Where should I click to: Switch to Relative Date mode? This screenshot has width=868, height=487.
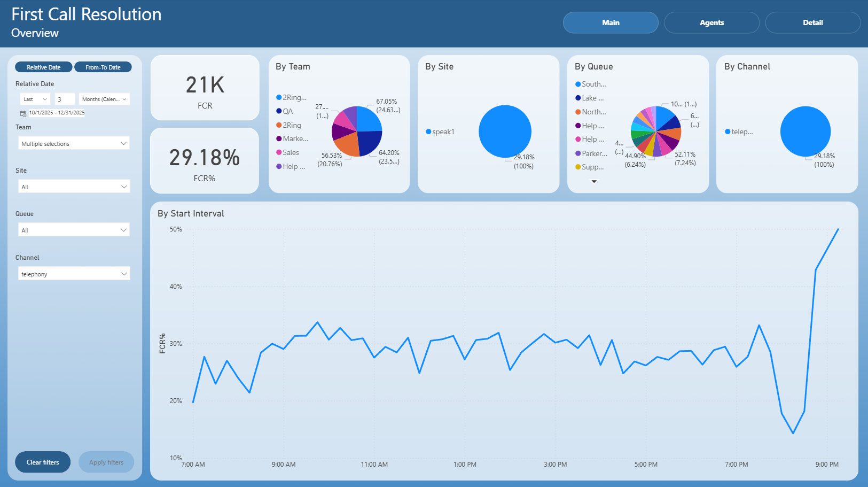44,67
